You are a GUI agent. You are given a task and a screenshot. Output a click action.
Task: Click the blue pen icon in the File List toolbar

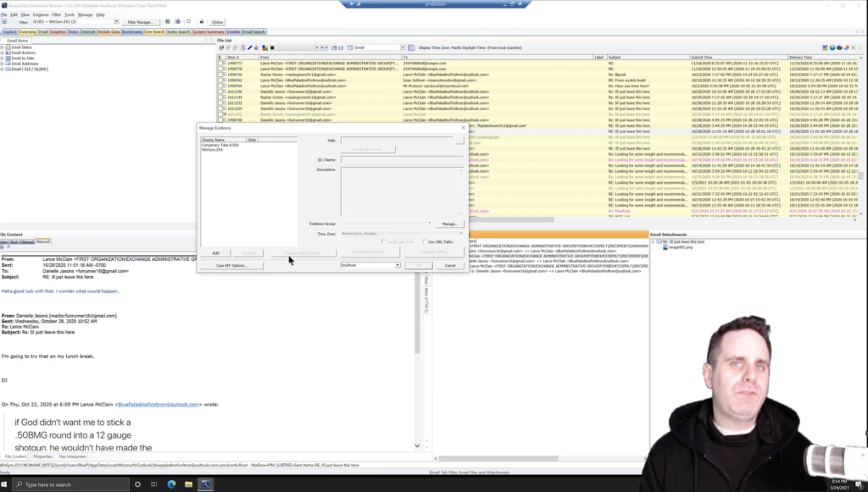coord(250,48)
